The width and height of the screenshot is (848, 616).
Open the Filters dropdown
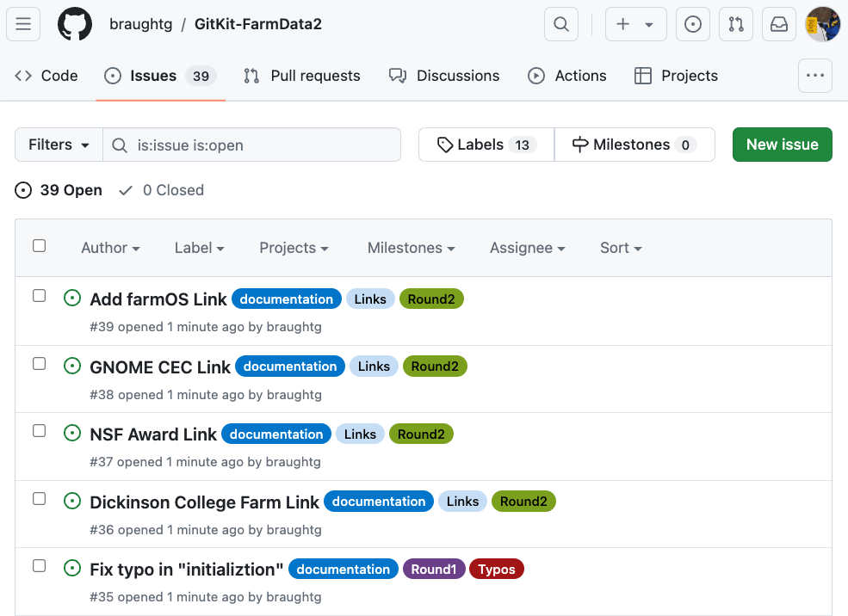[59, 145]
